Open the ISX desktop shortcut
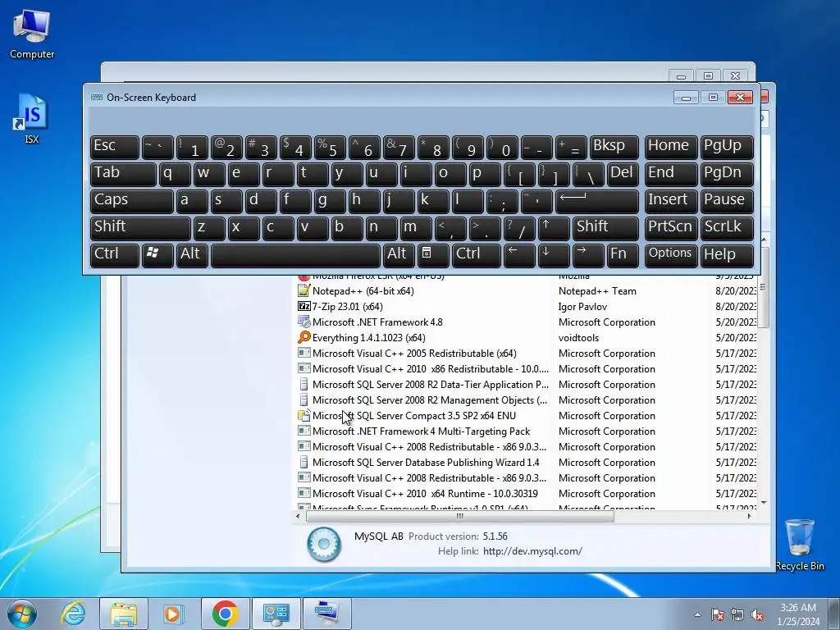 point(32,118)
